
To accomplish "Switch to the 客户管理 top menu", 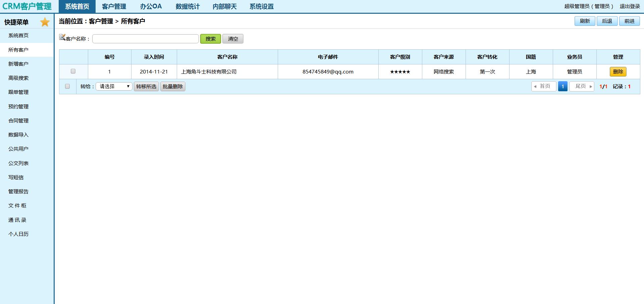I will (x=114, y=6).
